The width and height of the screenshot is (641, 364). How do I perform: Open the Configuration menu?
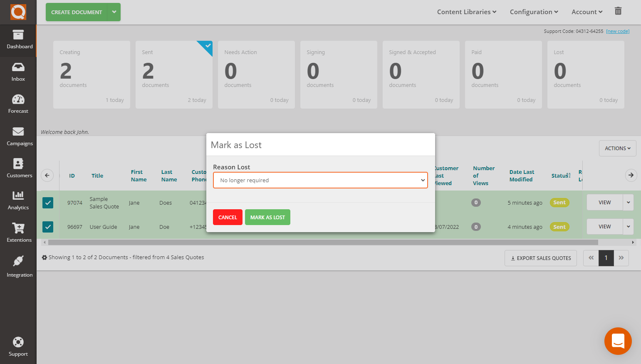pos(534,12)
